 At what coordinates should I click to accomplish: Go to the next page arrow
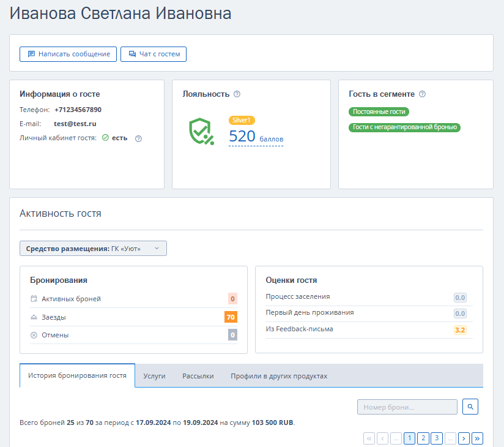tap(464, 438)
